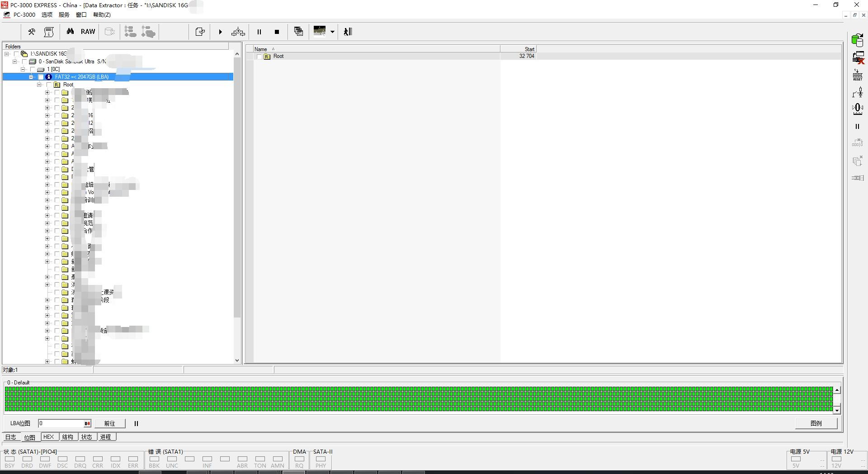Click the first folder-tree structure toolbar icon

130,32
